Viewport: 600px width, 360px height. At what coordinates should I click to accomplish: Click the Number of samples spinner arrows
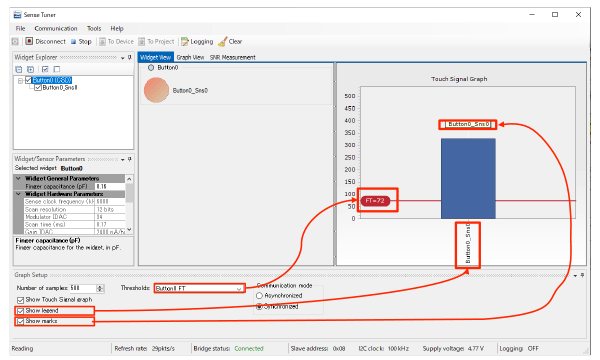(x=100, y=288)
